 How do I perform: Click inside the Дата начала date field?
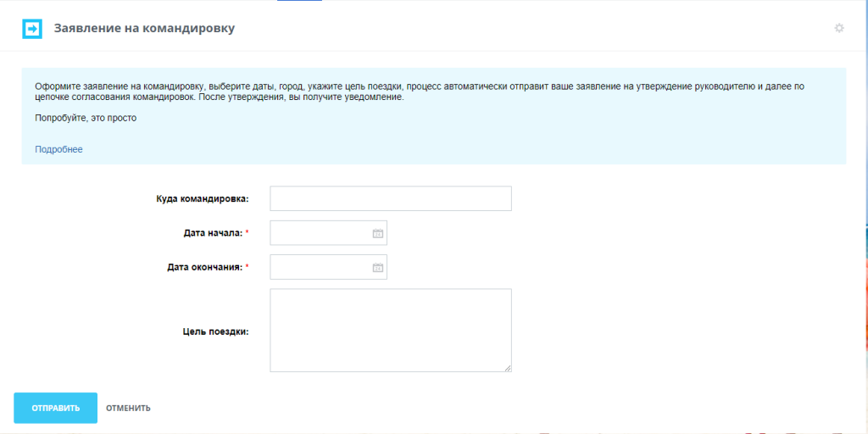click(320, 233)
